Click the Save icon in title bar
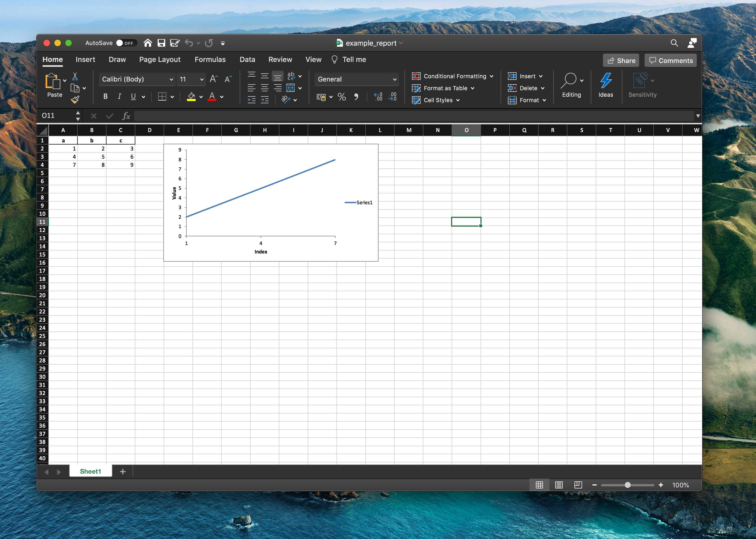The width and height of the screenshot is (756, 539). (x=161, y=43)
